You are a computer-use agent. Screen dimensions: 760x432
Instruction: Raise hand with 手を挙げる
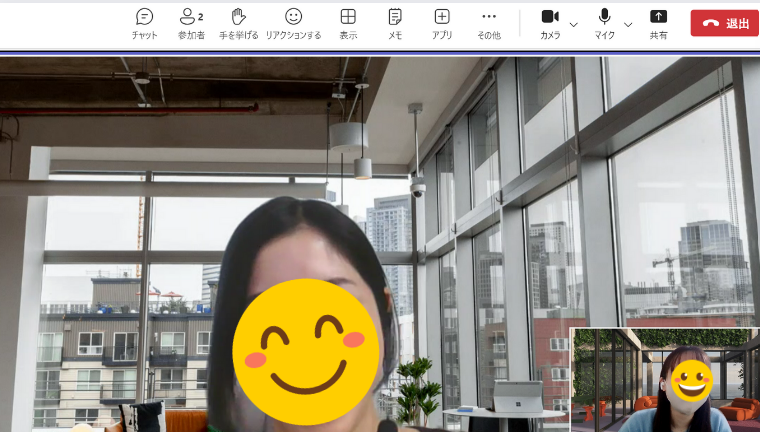click(x=238, y=24)
